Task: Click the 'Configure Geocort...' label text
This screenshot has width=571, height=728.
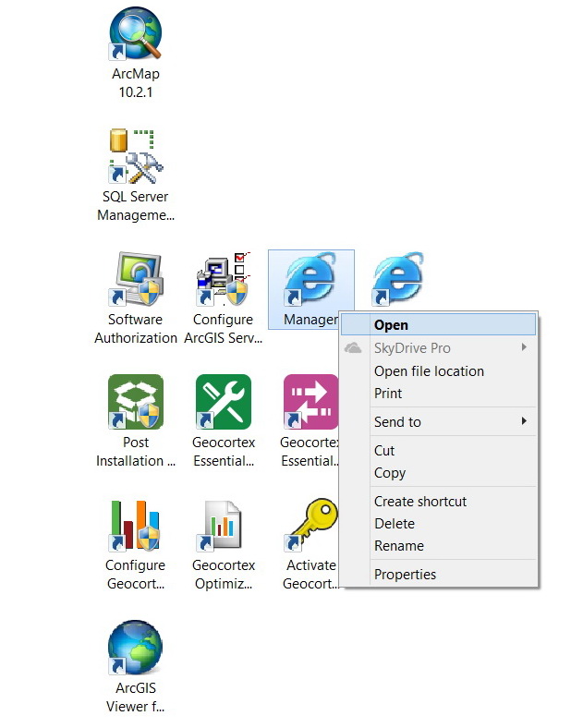Action: point(136,575)
